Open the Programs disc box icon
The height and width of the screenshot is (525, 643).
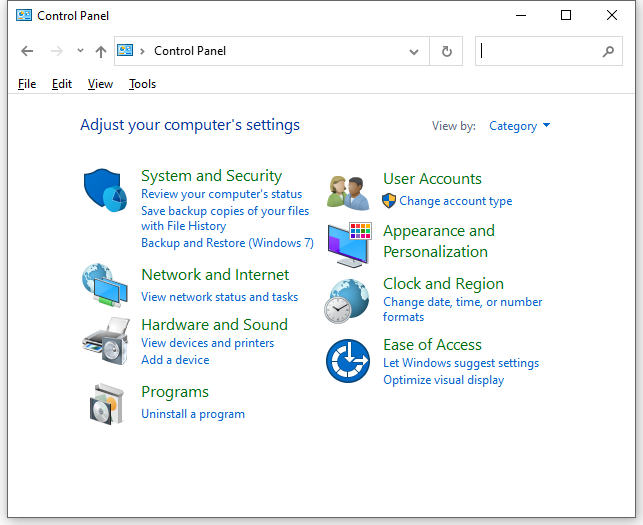point(107,404)
